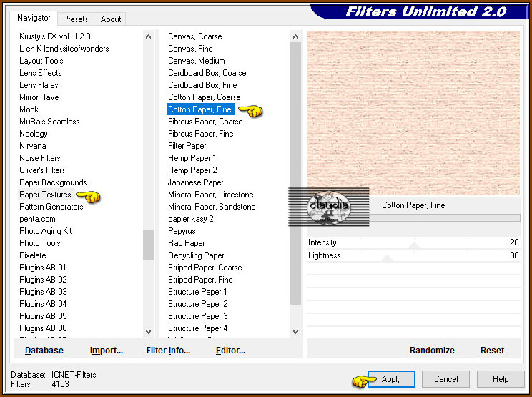Open the About tab

(111, 19)
